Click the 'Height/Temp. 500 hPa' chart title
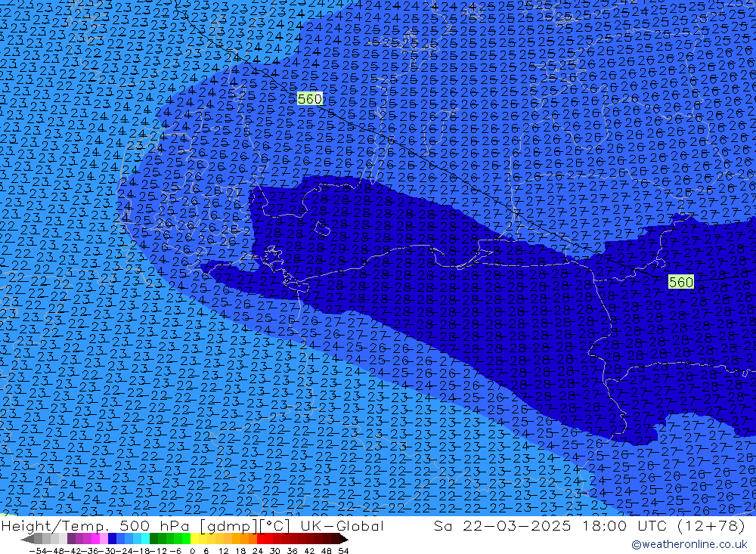 click(x=95, y=526)
